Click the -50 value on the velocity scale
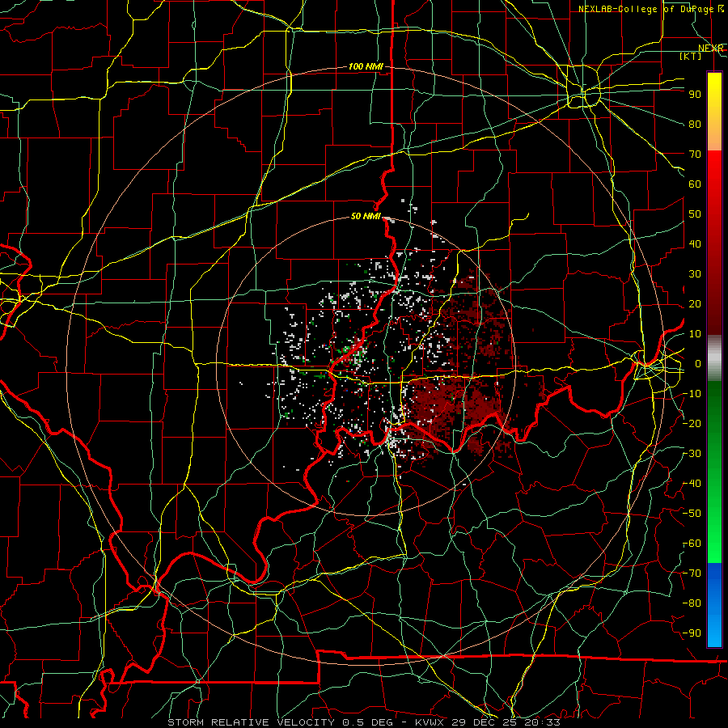This screenshot has height=728, width=728. 692,514
